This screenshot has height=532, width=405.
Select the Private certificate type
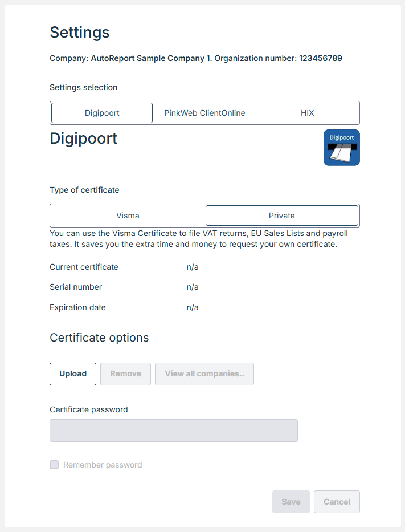point(281,216)
